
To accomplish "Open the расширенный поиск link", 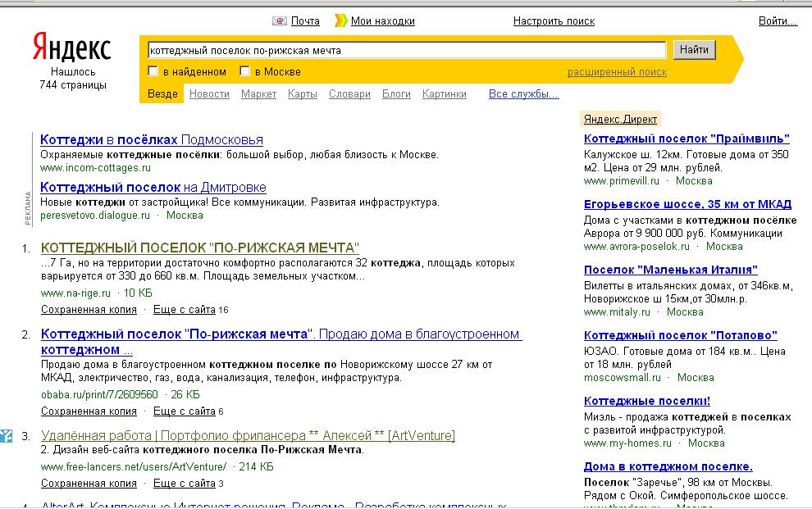I will click(617, 72).
